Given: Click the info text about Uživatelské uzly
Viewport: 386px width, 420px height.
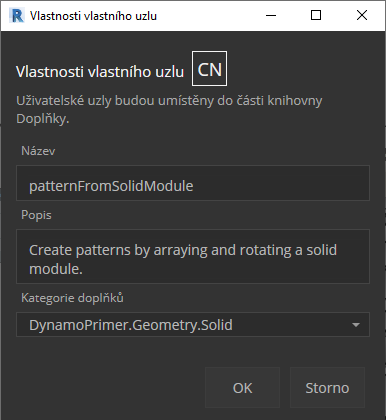Looking at the screenshot, I should coord(169,109).
